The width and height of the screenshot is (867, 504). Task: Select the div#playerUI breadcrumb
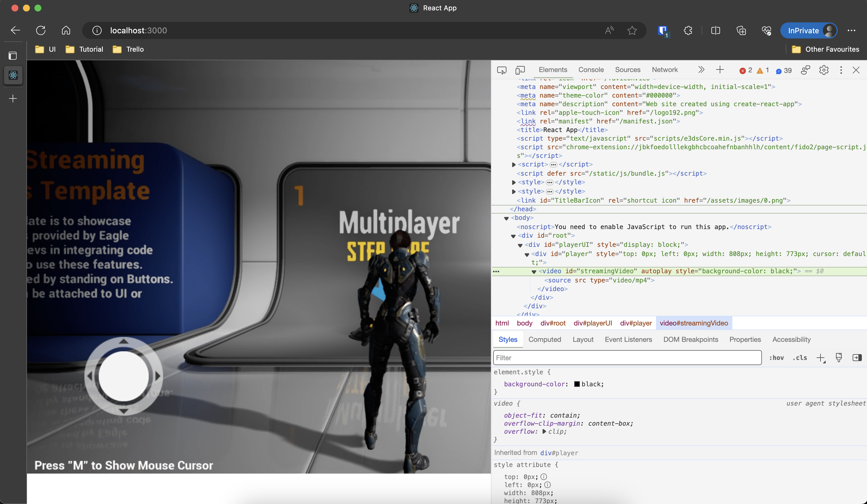pos(593,323)
